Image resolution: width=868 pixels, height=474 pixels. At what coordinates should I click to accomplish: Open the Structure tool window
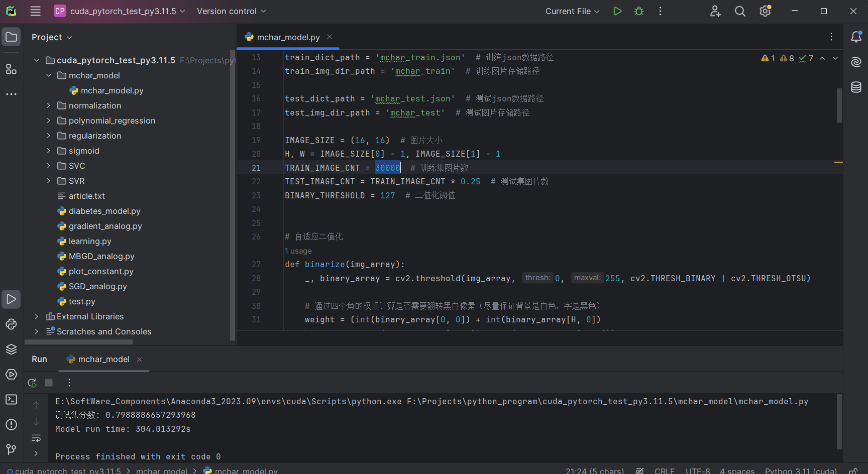click(11, 69)
